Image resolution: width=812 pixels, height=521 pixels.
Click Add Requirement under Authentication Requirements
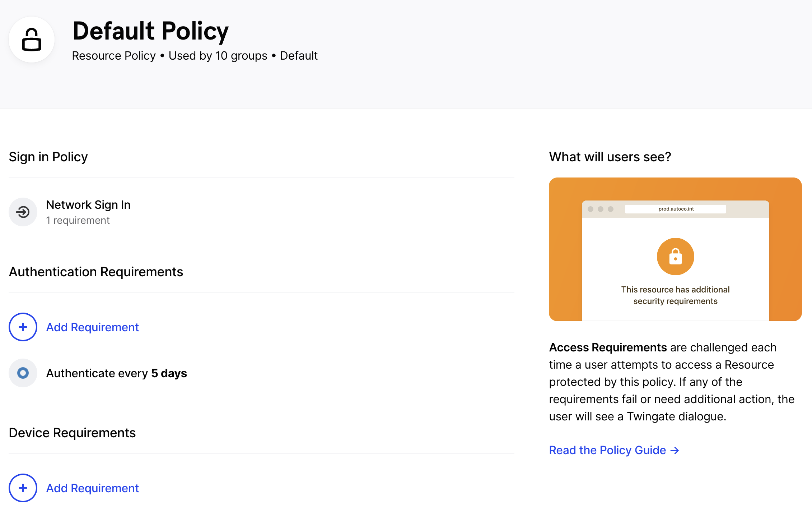tap(92, 327)
